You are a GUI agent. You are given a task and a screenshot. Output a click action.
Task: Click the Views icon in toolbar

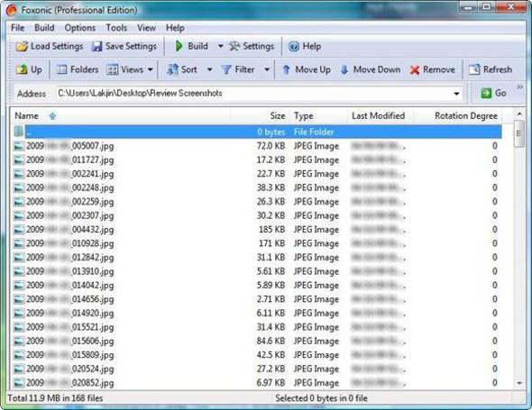click(x=112, y=69)
